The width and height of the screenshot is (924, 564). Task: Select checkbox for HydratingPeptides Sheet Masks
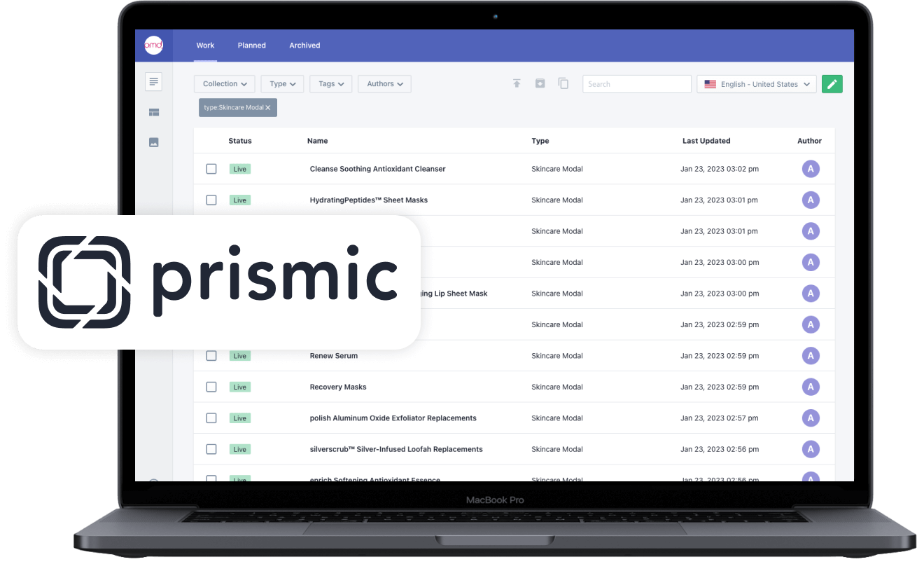point(211,200)
